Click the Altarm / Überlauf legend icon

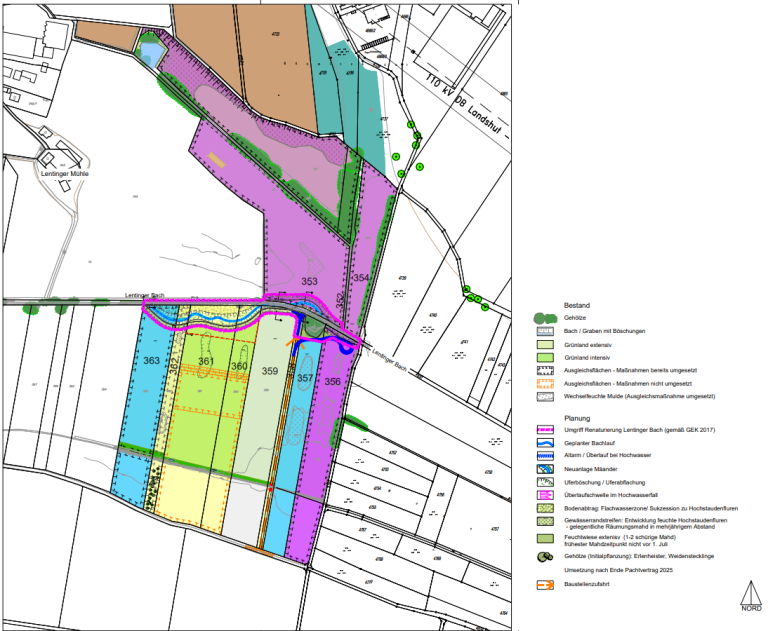pyautogui.click(x=545, y=455)
